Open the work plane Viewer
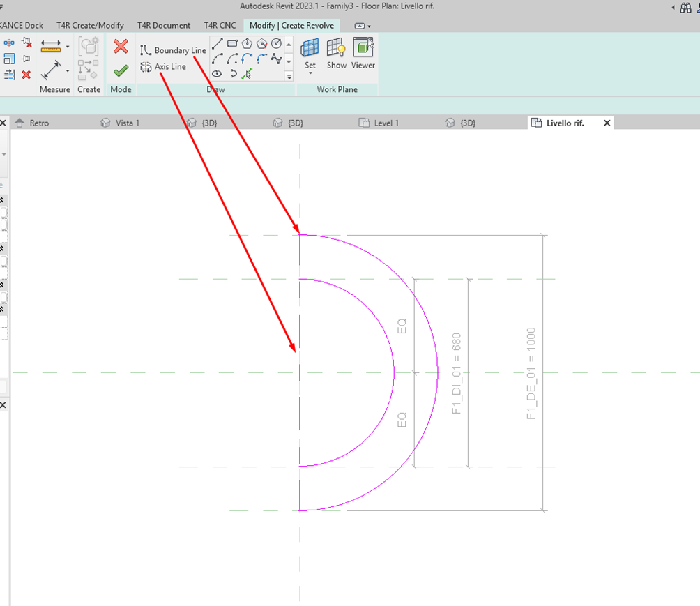This screenshot has width=700, height=606. pos(363,47)
